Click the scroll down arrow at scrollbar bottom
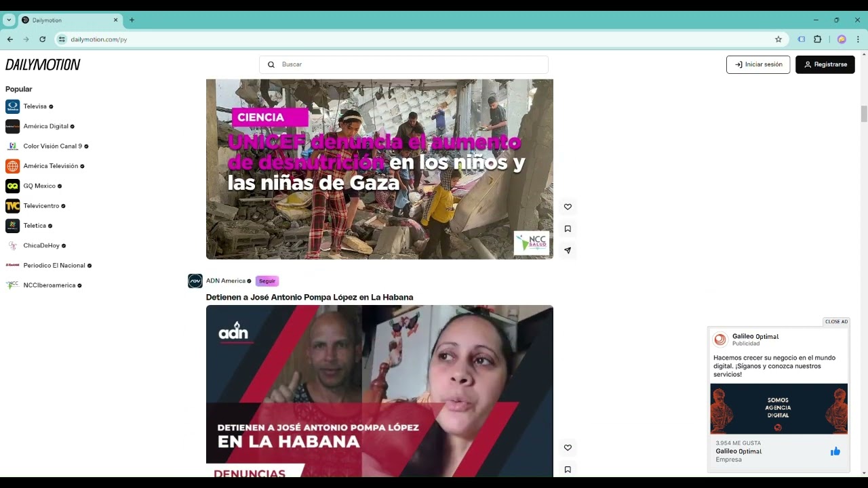The image size is (868, 488). coord(864,472)
